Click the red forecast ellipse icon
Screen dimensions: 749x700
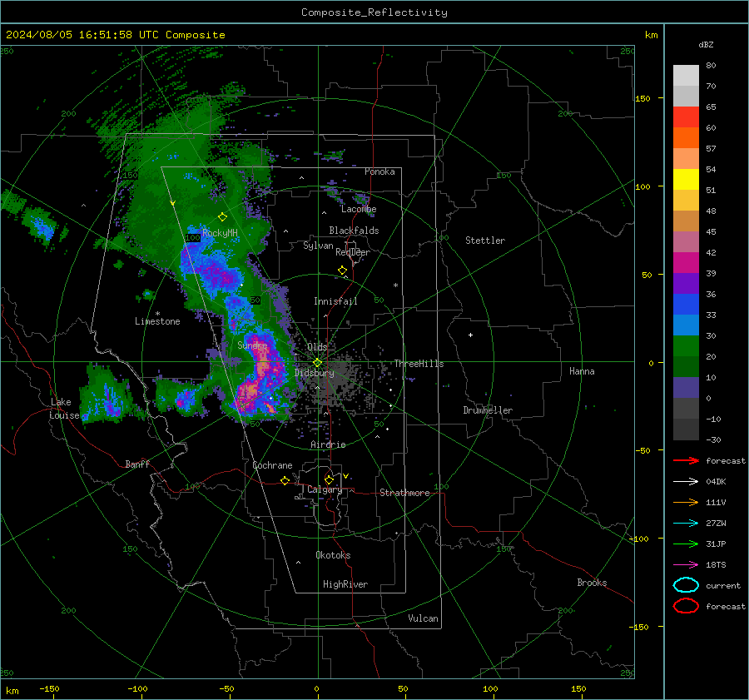686,606
